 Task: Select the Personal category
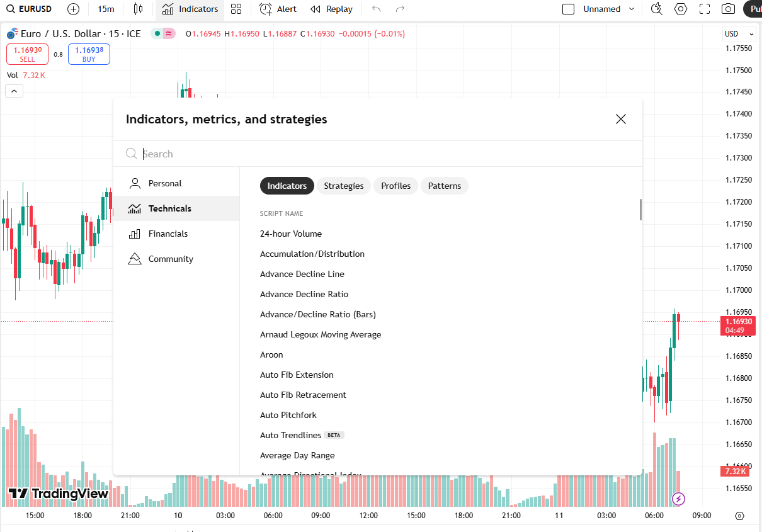176,183
